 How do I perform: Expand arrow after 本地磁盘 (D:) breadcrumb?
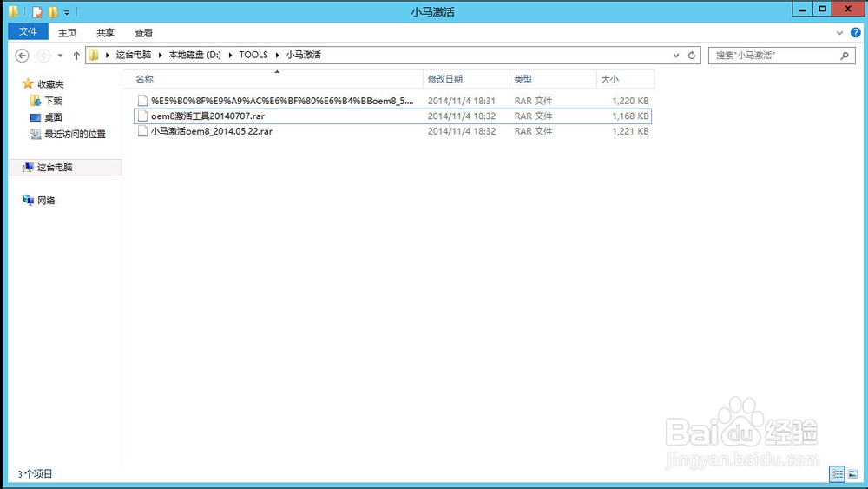pos(230,55)
